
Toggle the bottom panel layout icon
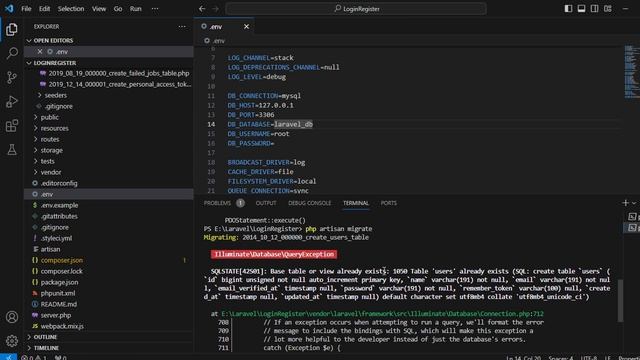pos(581,9)
